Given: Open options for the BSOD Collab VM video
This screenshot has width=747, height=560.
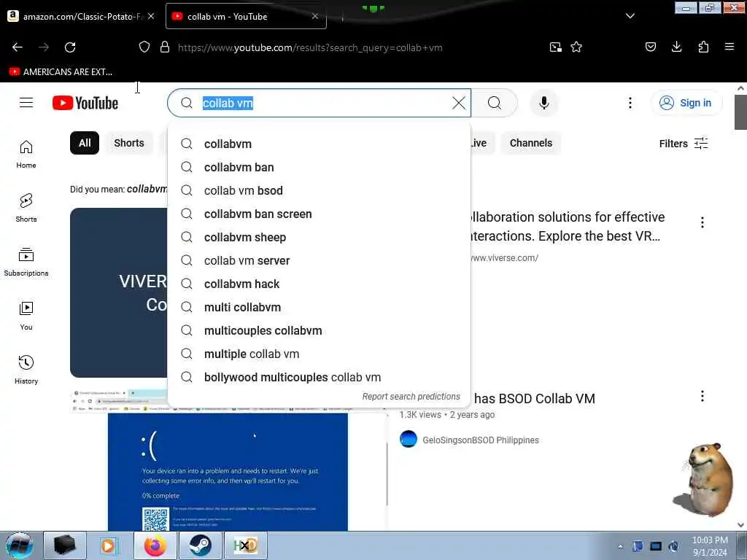Looking at the screenshot, I should pyautogui.click(x=703, y=396).
